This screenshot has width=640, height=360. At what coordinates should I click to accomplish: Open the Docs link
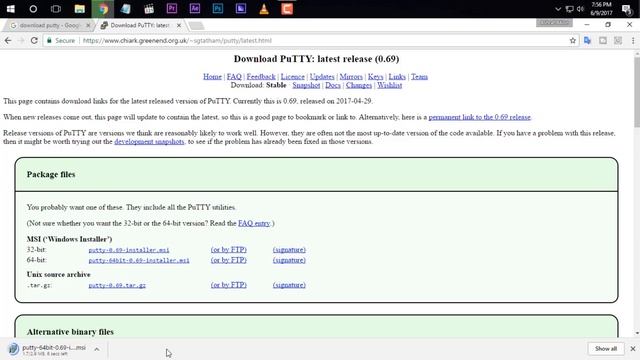point(333,85)
